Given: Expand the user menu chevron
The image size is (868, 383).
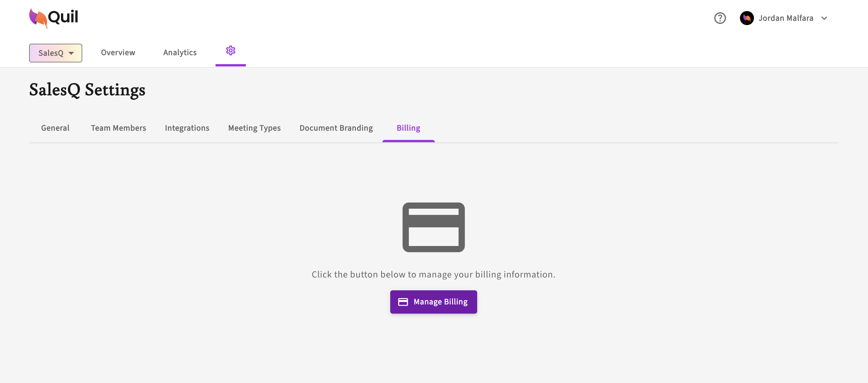Looking at the screenshot, I should click(824, 18).
